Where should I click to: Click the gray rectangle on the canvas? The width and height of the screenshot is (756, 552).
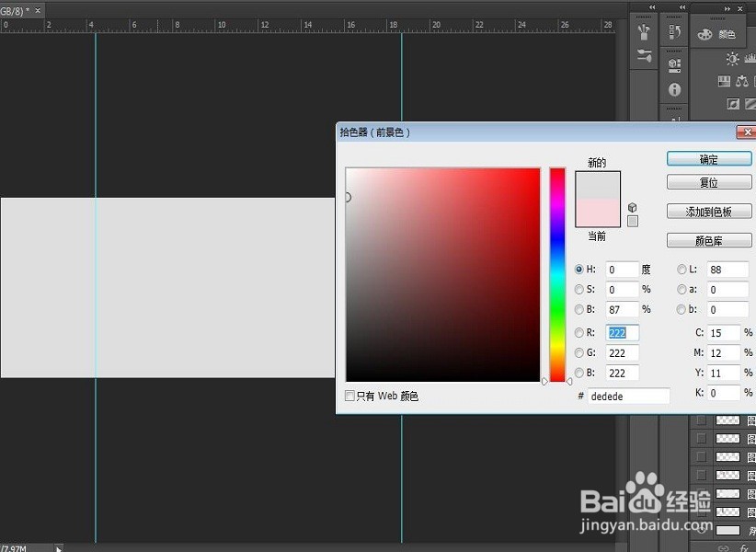click(167, 288)
